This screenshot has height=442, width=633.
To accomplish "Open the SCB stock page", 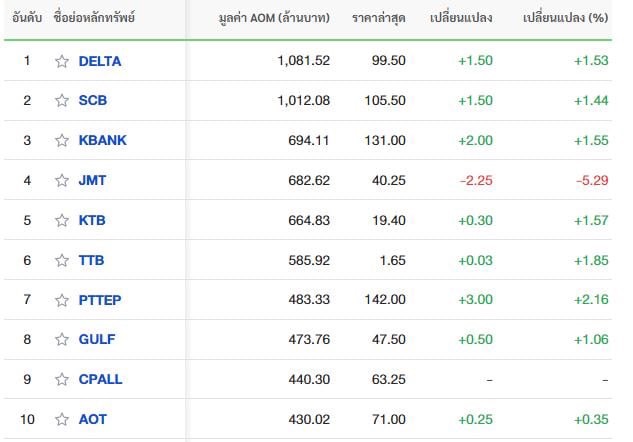I will coord(93,101).
